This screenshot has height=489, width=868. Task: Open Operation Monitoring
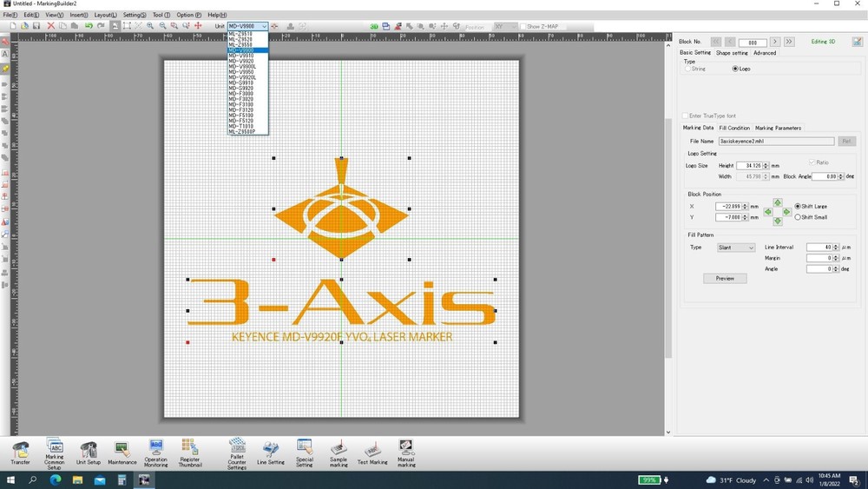click(x=156, y=453)
